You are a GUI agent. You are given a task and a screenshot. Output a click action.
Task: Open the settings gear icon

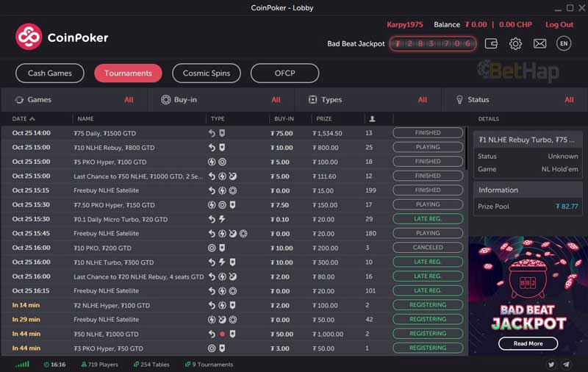click(x=515, y=44)
